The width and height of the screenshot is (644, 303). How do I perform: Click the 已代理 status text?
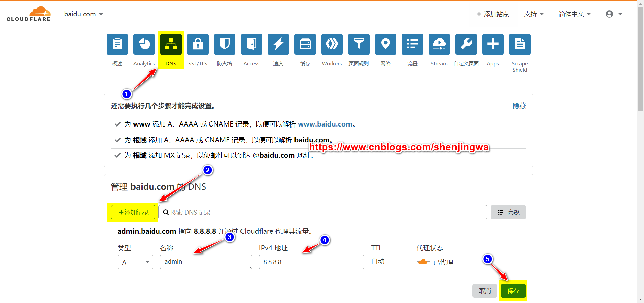443,262
